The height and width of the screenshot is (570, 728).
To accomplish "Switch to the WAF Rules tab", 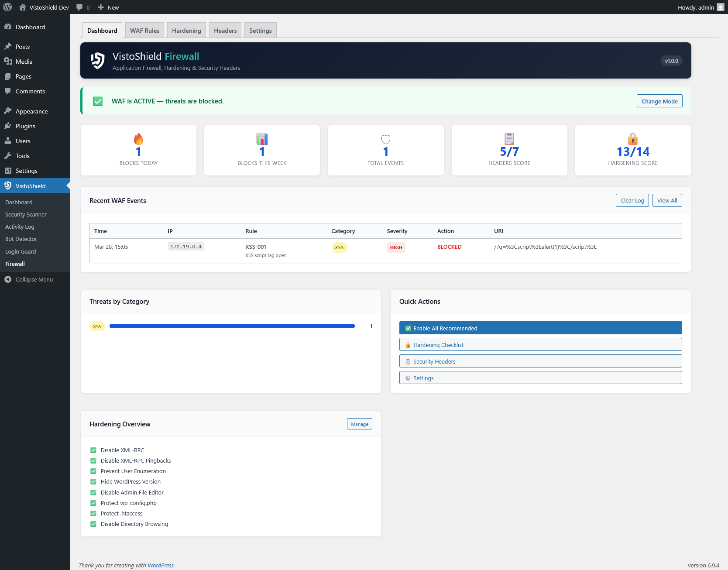I will click(144, 30).
